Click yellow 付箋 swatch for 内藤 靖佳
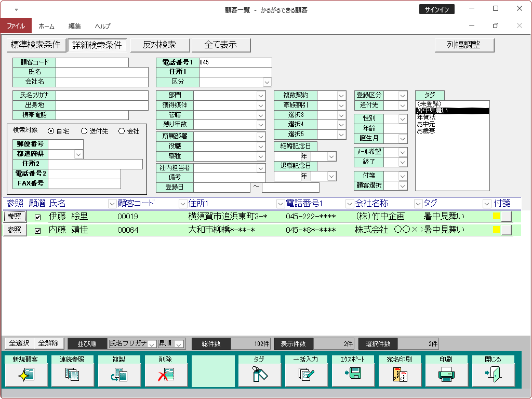Image resolution: width=532 pixels, height=399 pixels. click(496, 230)
